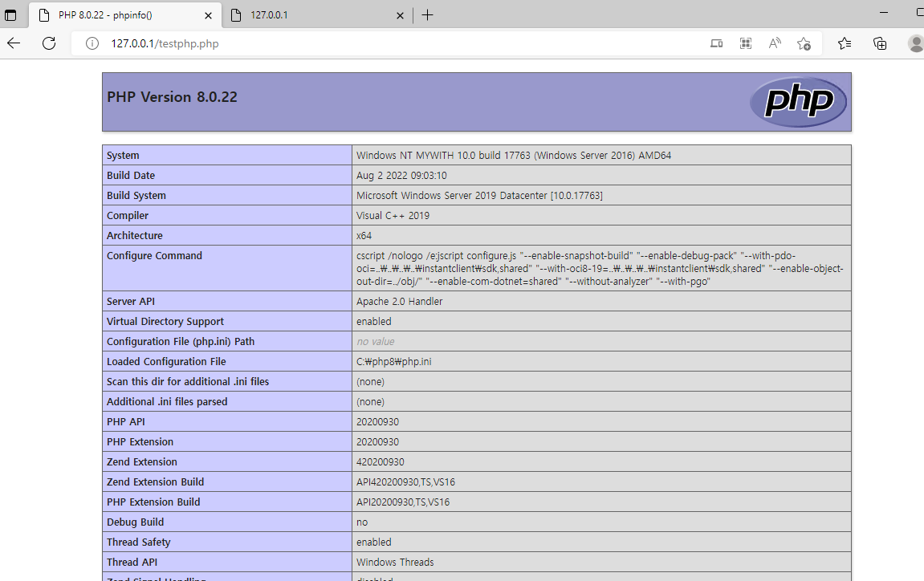Click the Visual C++ 2019 value
The width and height of the screenshot is (924, 581).
393,216
